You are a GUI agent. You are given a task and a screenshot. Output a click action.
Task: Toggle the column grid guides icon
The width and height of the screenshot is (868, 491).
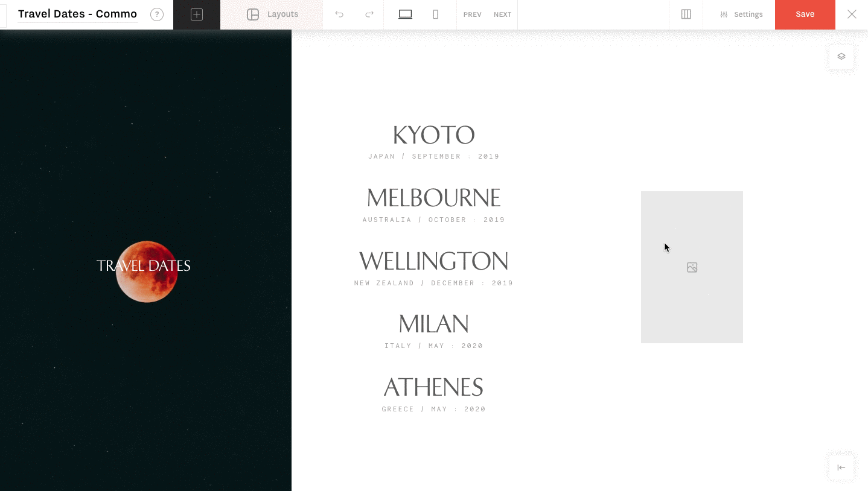[x=686, y=14]
